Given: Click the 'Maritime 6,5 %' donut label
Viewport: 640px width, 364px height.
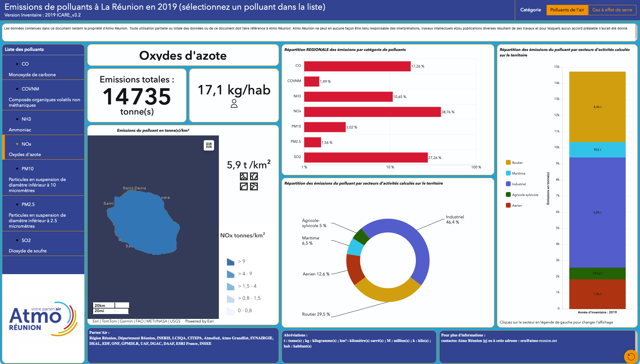Looking at the screenshot, I should tap(310, 240).
